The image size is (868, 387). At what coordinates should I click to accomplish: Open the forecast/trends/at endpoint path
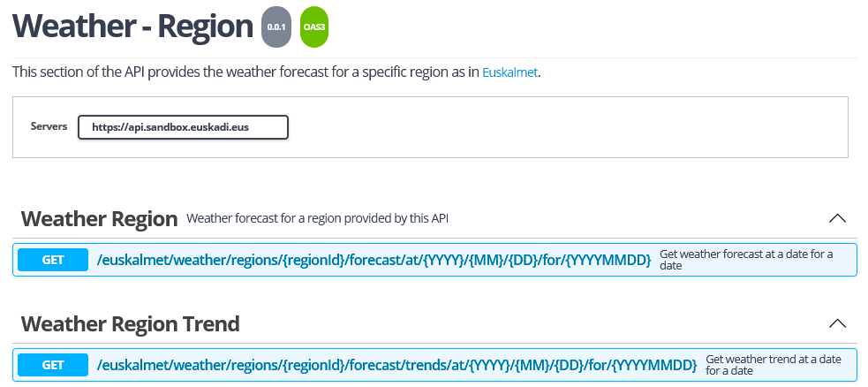(396, 364)
